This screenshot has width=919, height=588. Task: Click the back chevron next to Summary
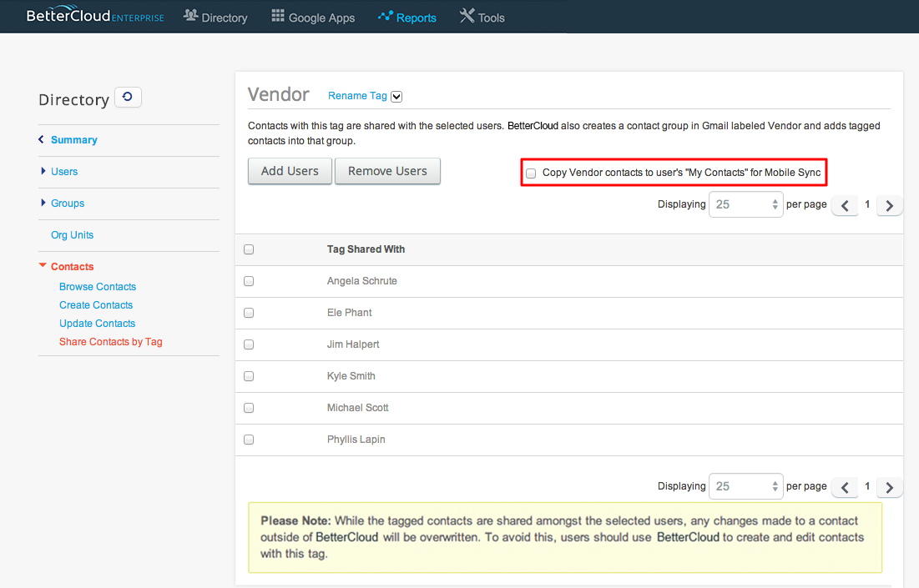tap(41, 139)
